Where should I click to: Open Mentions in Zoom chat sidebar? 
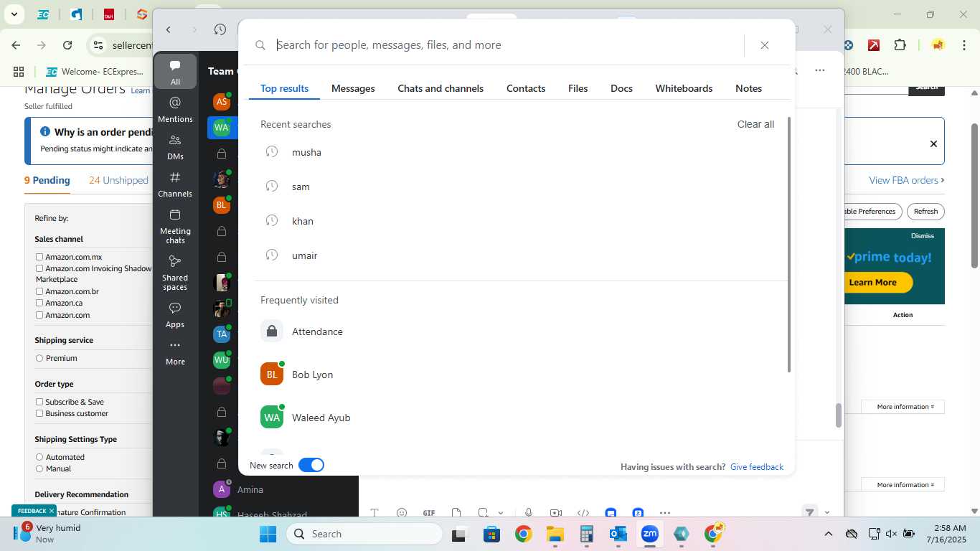[x=175, y=109]
